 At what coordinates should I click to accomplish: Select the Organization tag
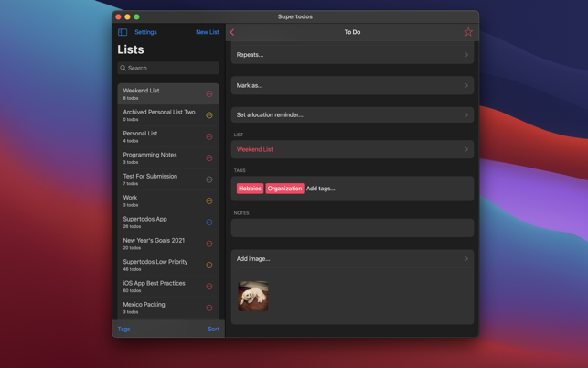coord(284,189)
